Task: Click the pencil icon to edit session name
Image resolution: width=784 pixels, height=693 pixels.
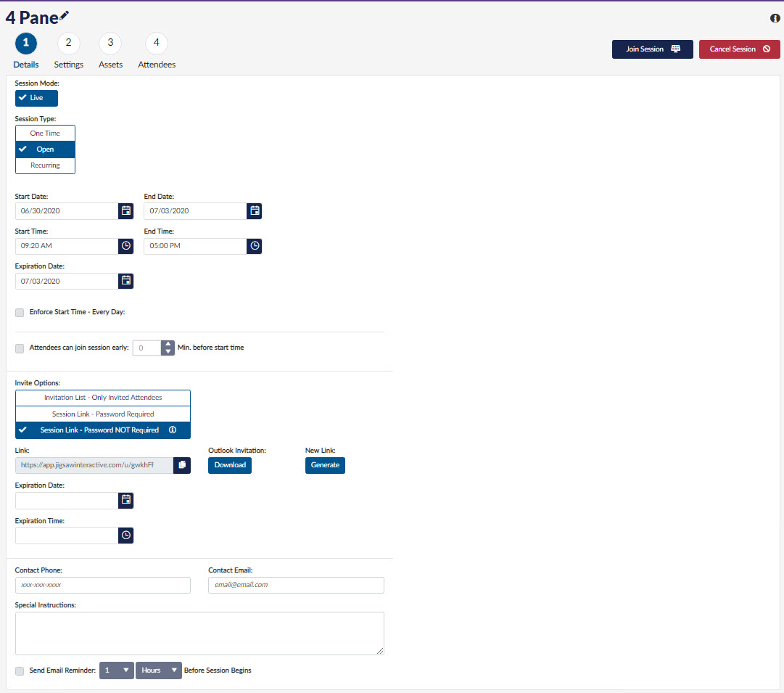Action: 65,15
